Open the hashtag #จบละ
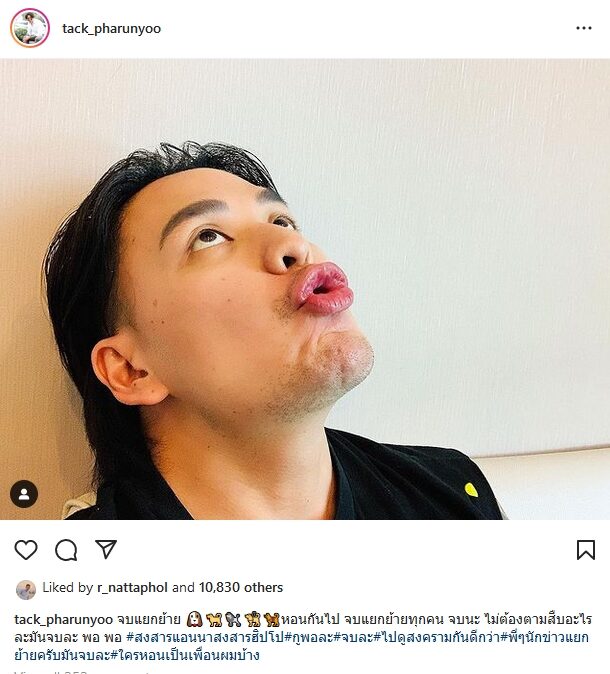 pyautogui.click(x=353, y=637)
